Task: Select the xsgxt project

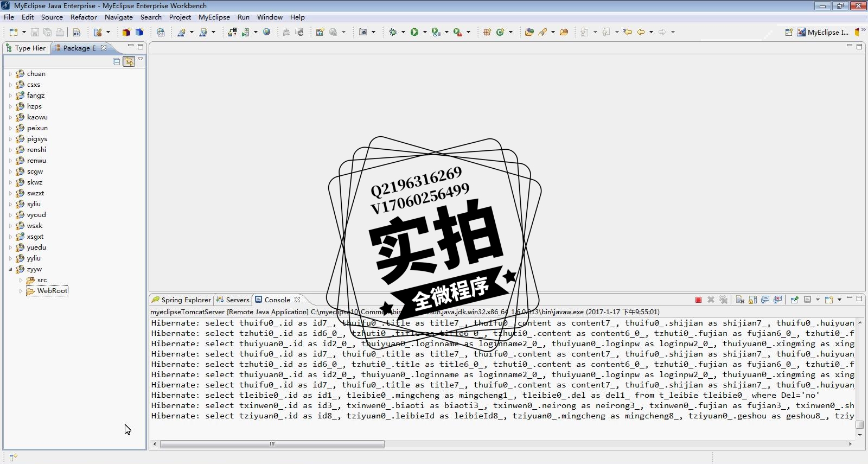Action: click(35, 237)
